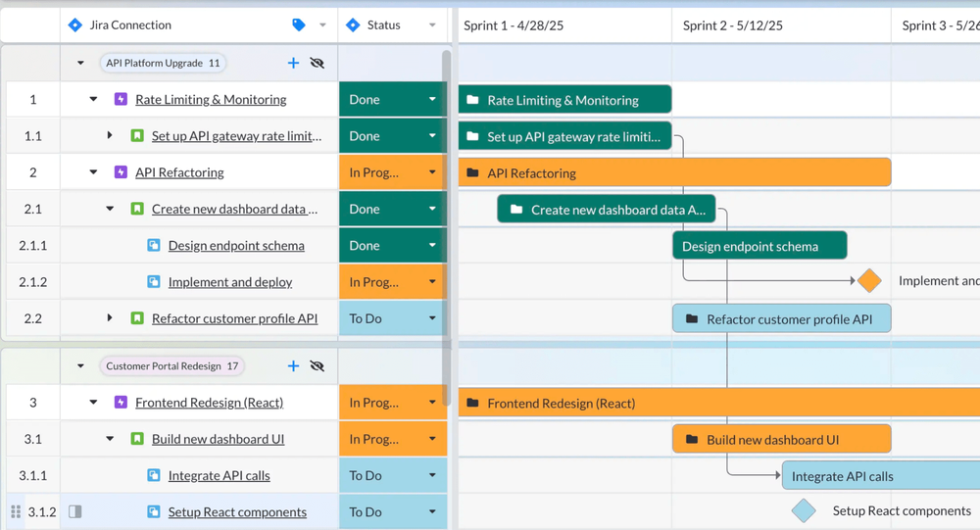Click the green story icon for Refactor customer profile API
The width and height of the screenshot is (980, 530).
pos(137,318)
